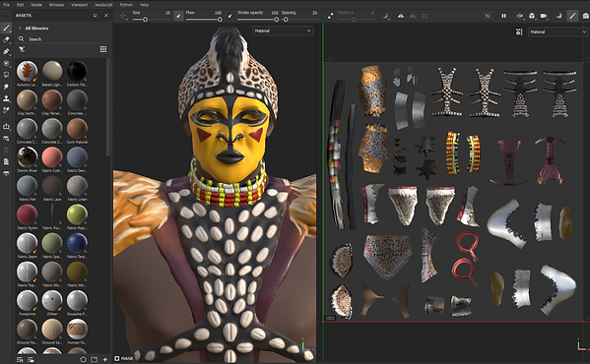
Task: Toggle the painting mode brush icon at top right
Action: tap(572, 16)
